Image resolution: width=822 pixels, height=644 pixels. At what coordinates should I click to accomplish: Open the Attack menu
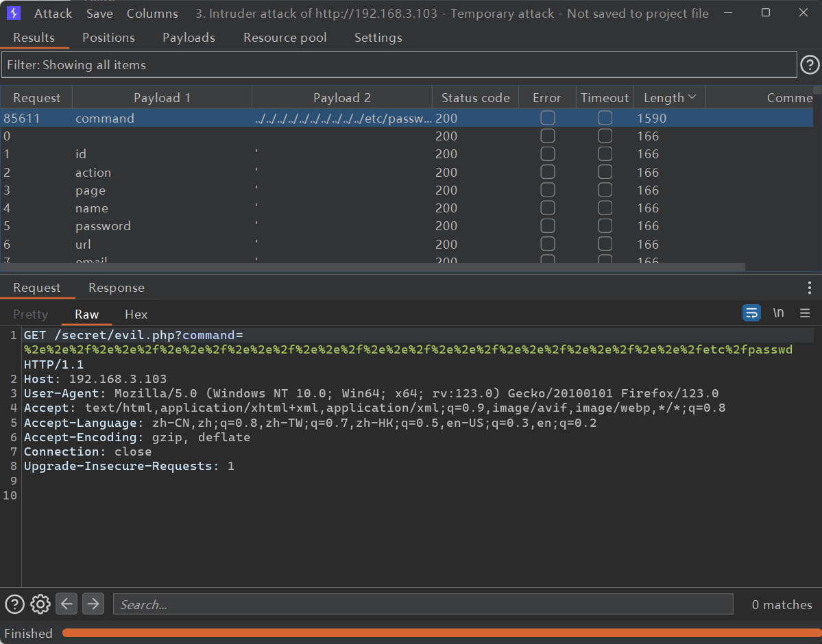tap(53, 14)
